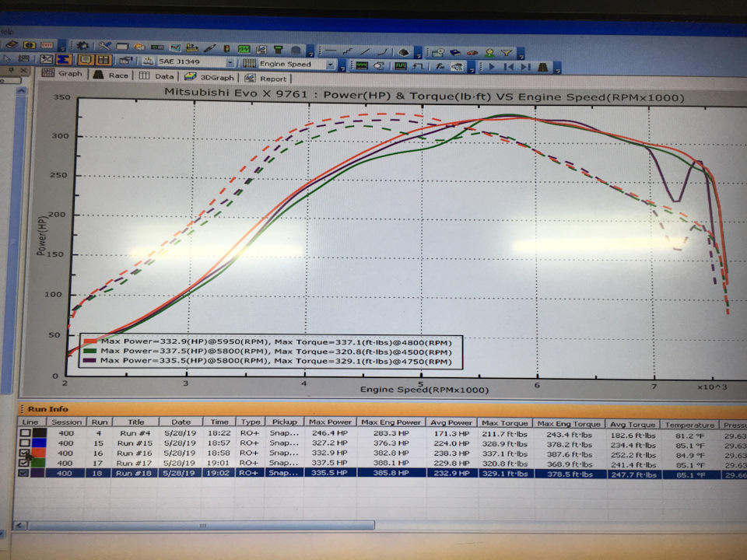Click the Run Info horizontal scrollbar
The image size is (747, 560).
(x=201, y=525)
